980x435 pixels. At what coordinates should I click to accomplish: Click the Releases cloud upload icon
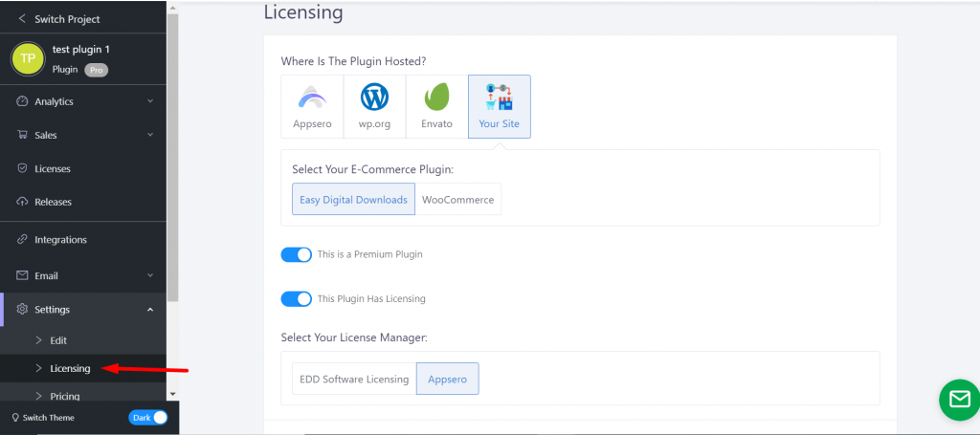pos(23,202)
